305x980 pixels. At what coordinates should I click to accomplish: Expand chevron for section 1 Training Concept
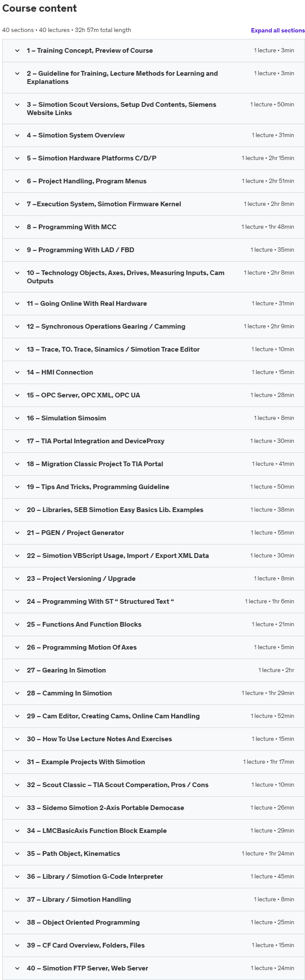[x=17, y=51]
